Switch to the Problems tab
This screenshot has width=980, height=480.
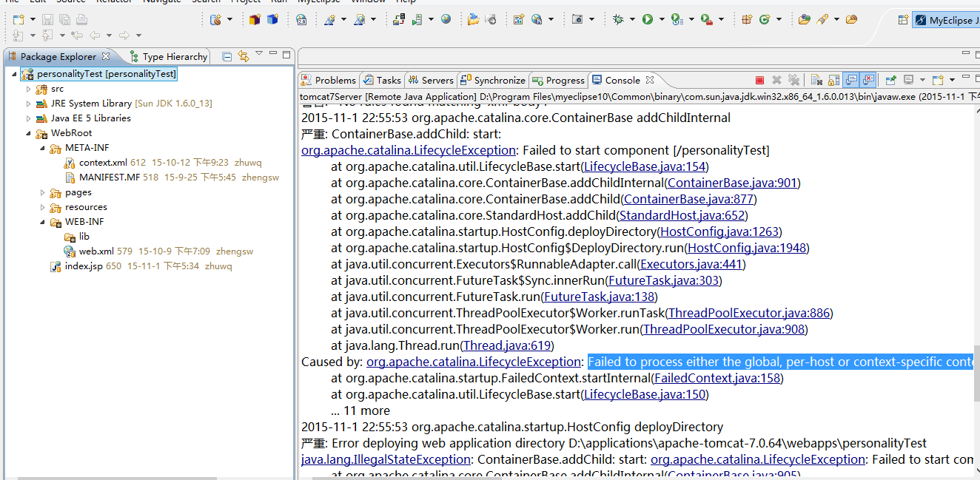[329, 80]
